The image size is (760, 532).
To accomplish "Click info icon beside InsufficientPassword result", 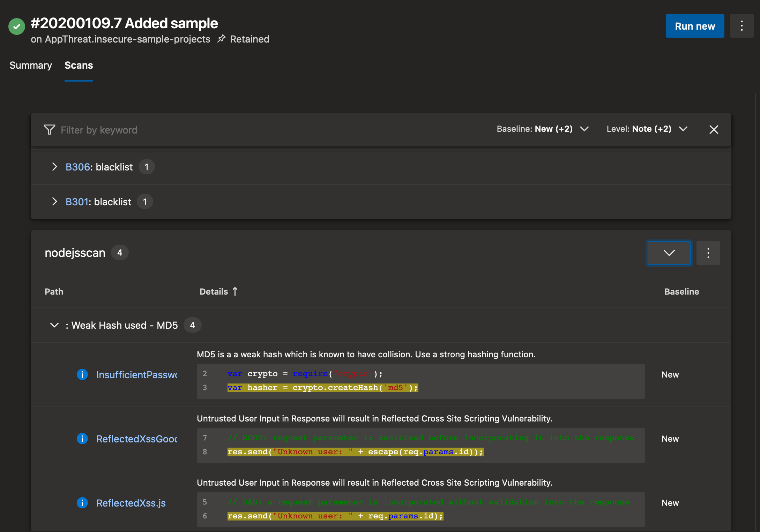I will point(82,374).
